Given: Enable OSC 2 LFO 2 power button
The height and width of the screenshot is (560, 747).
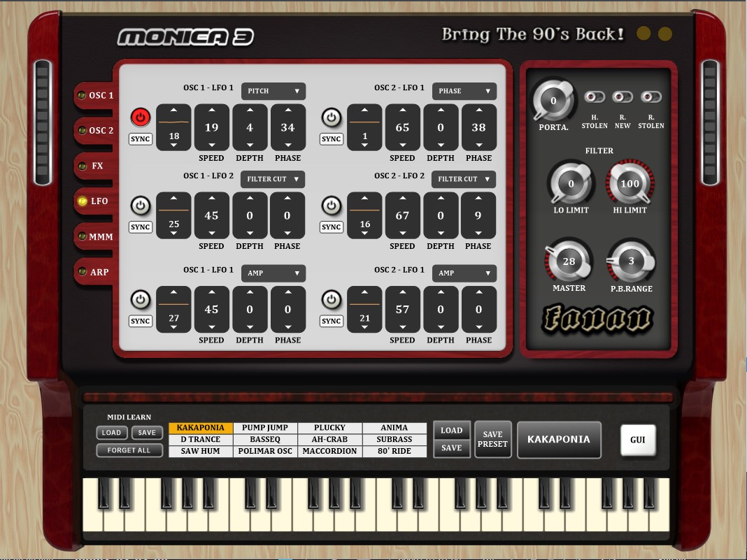Looking at the screenshot, I should click(x=331, y=206).
